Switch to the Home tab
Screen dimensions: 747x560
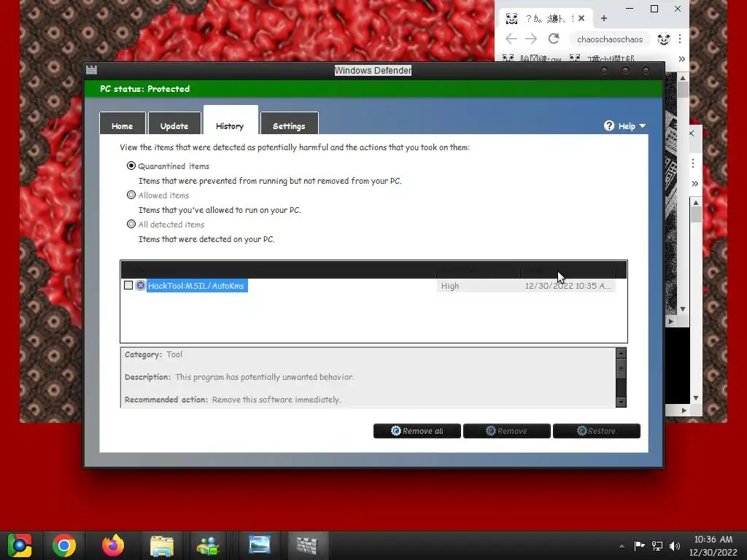click(x=123, y=125)
